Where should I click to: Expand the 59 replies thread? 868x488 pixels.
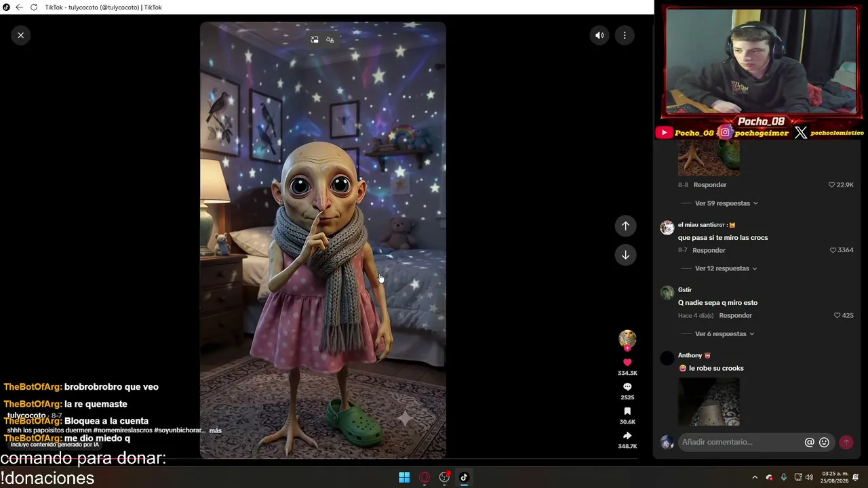pos(726,203)
